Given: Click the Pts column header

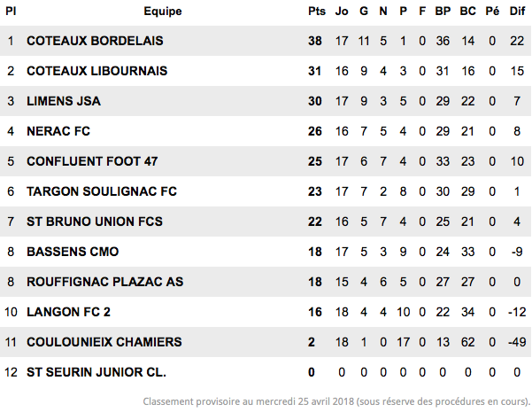Looking at the screenshot, I should point(317,12).
